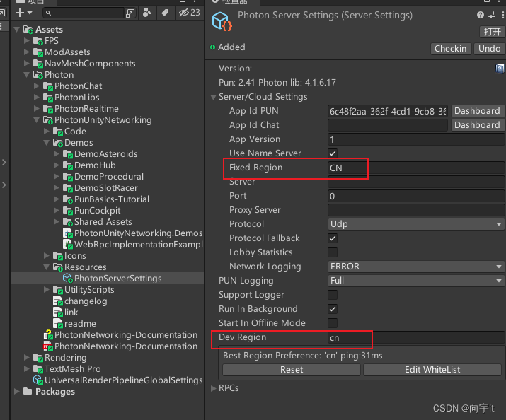Select the NavMeshComponents folder row

108,64
